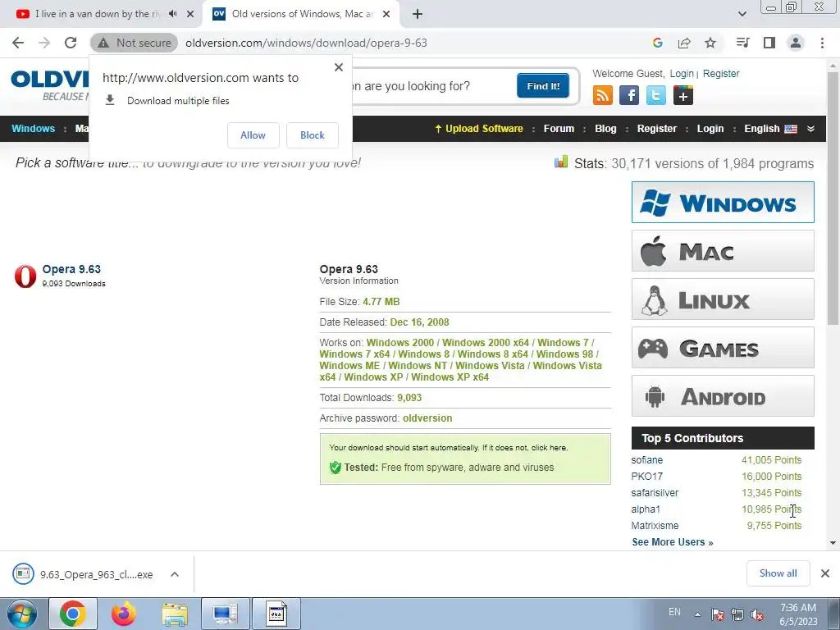Open the Forum menu item
The width and height of the screenshot is (840, 630).
point(559,129)
